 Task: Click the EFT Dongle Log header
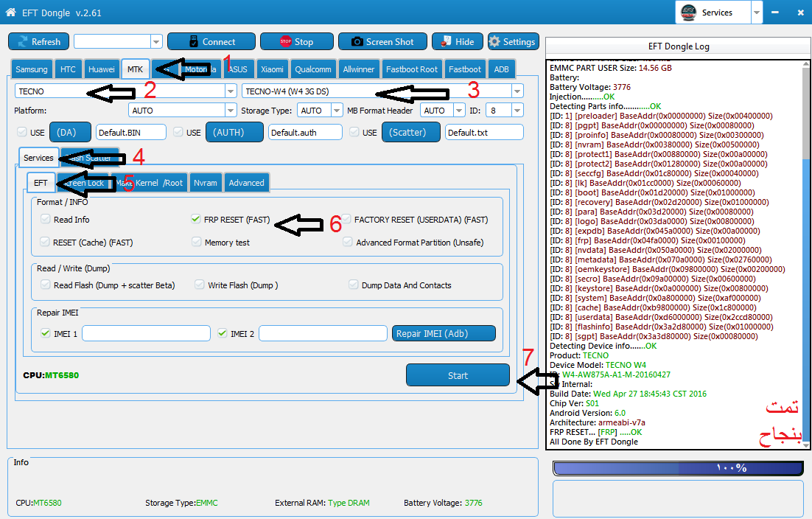coord(679,46)
